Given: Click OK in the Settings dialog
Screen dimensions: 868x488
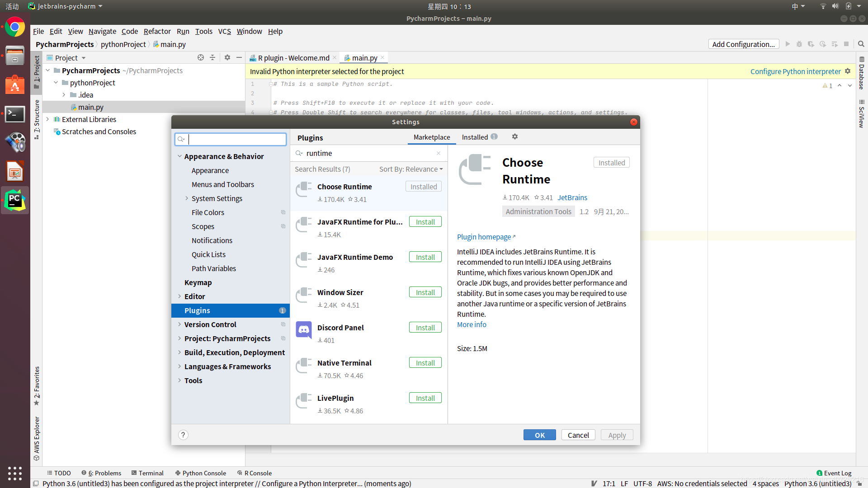Looking at the screenshot, I should [539, 435].
